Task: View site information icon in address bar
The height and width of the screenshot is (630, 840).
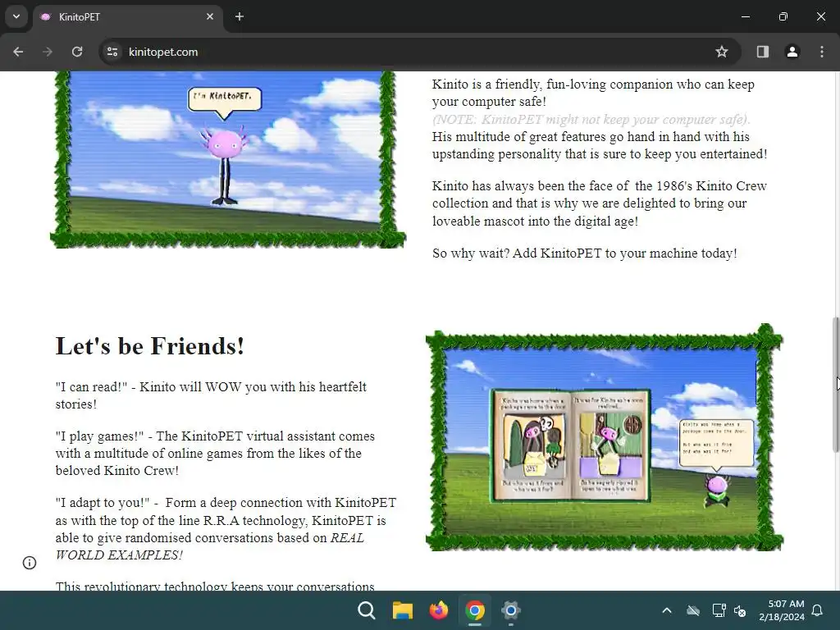Action: pyautogui.click(x=112, y=52)
